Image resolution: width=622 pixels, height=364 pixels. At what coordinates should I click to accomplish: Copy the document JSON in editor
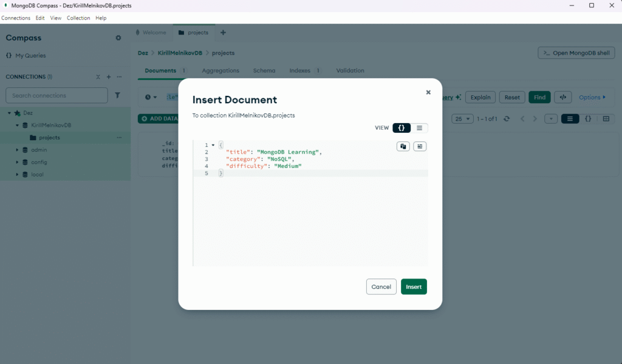coord(403,147)
